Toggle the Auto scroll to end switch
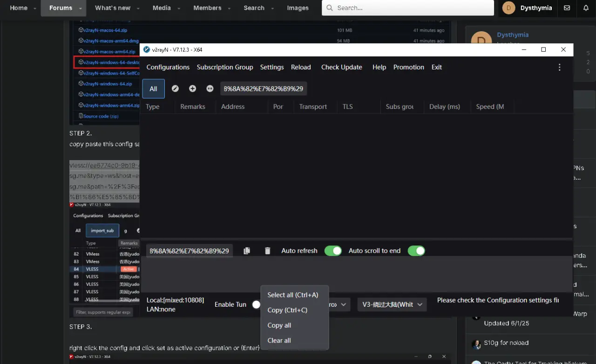Viewport: 596px width, 364px height. tap(416, 251)
